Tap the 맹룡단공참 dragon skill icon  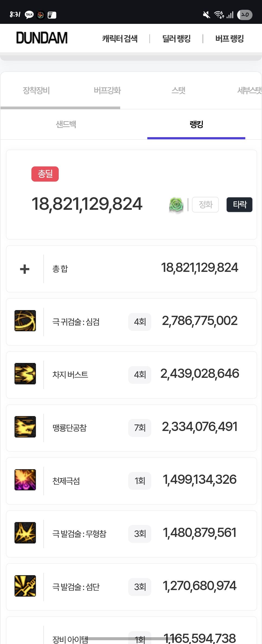25,427
